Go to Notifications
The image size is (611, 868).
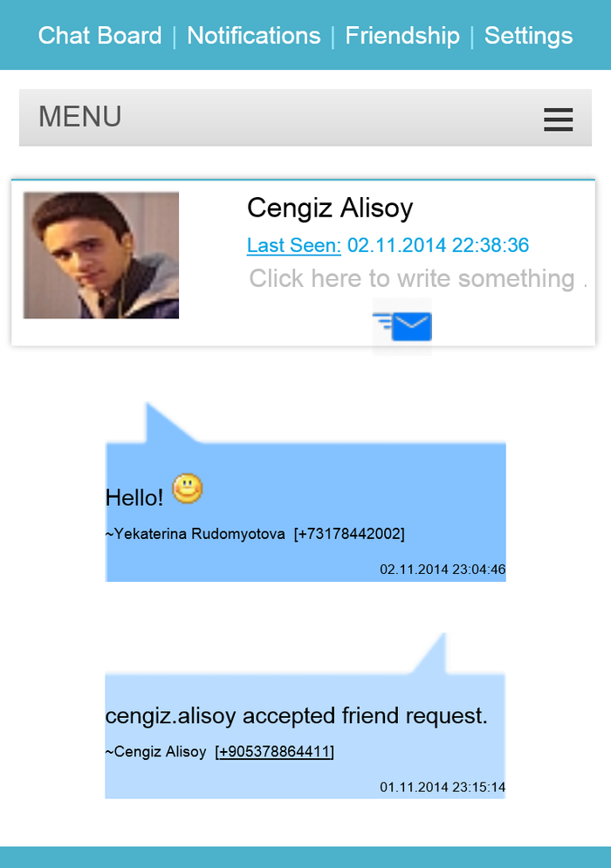[x=253, y=36]
